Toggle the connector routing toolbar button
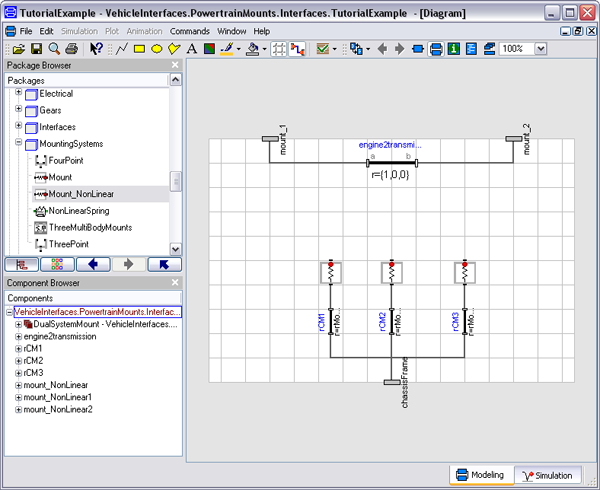 297,48
